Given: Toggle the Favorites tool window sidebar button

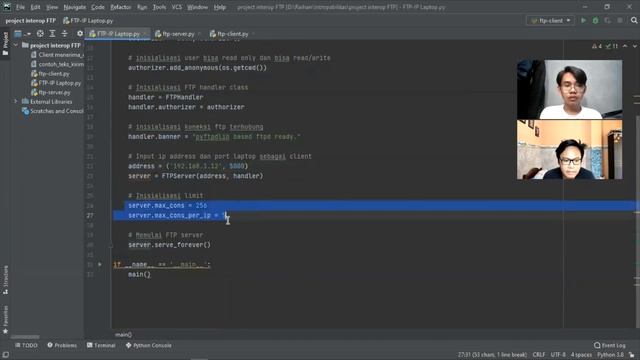Looking at the screenshot, I should pyautogui.click(x=5, y=320).
